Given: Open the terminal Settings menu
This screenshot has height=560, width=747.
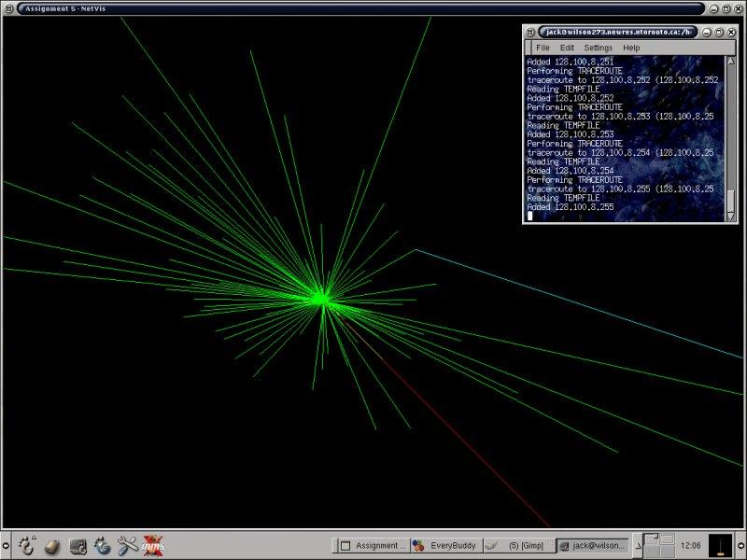Looking at the screenshot, I should coord(598,48).
